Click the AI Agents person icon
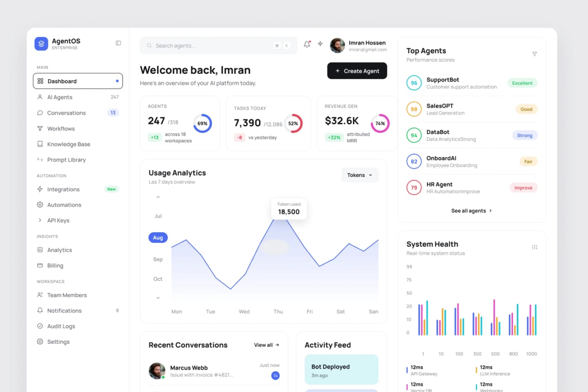This screenshot has height=392, width=588. tap(40, 97)
